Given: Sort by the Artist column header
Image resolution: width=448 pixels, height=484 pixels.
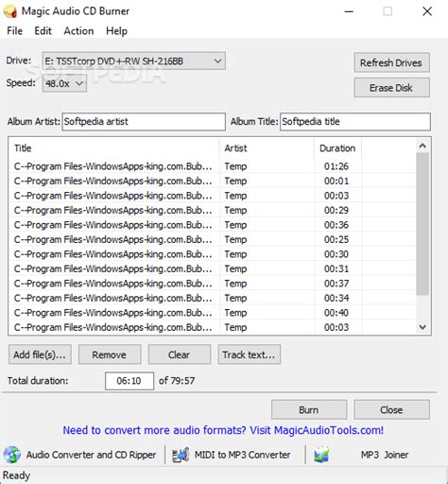Looking at the screenshot, I should [x=267, y=148].
